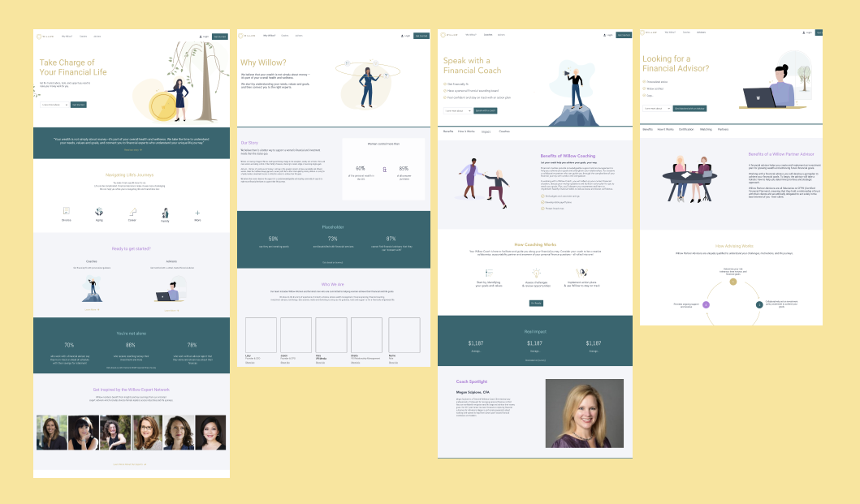Click first empty team photo placeholder in Who We Are
Viewport: 860px width, 504px height.
[x=261, y=335]
